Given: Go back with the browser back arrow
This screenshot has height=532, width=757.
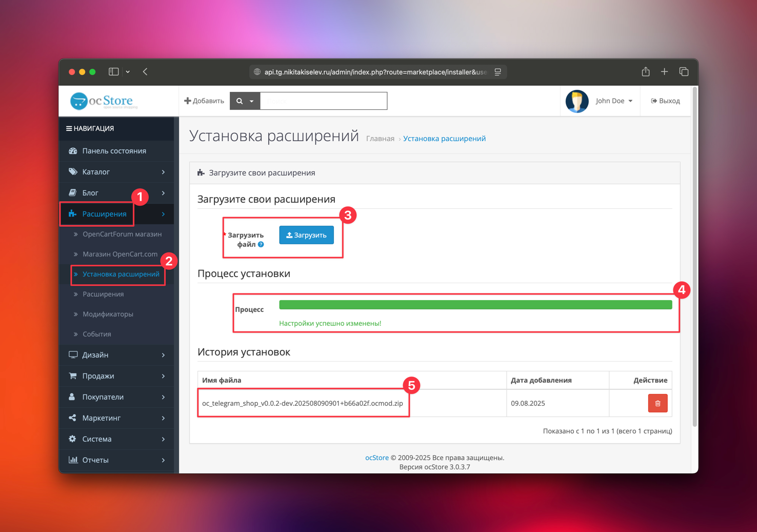Looking at the screenshot, I should pyautogui.click(x=146, y=72).
